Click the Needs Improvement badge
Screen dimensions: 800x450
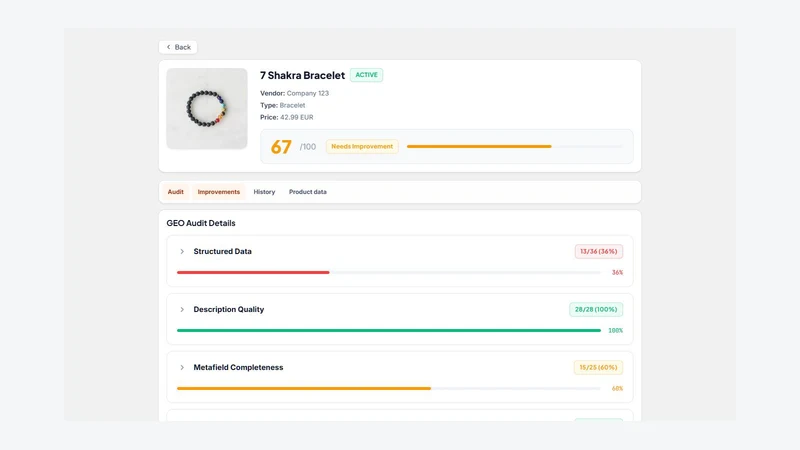pos(362,146)
